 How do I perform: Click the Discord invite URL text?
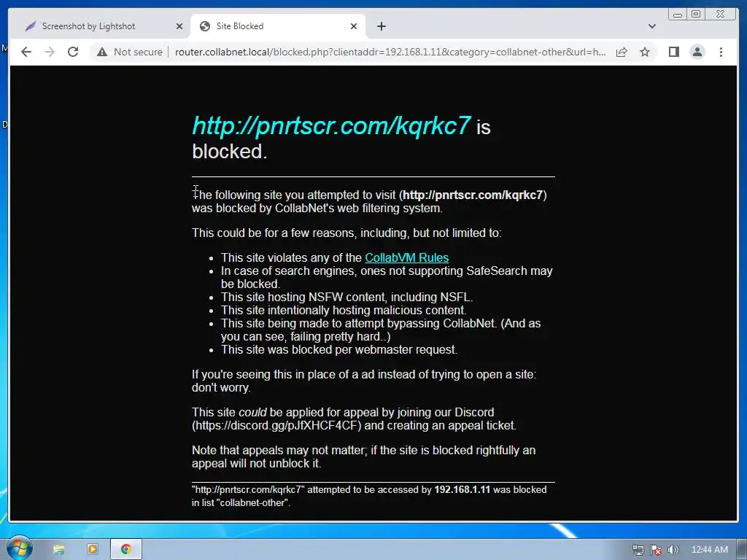click(x=276, y=425)
